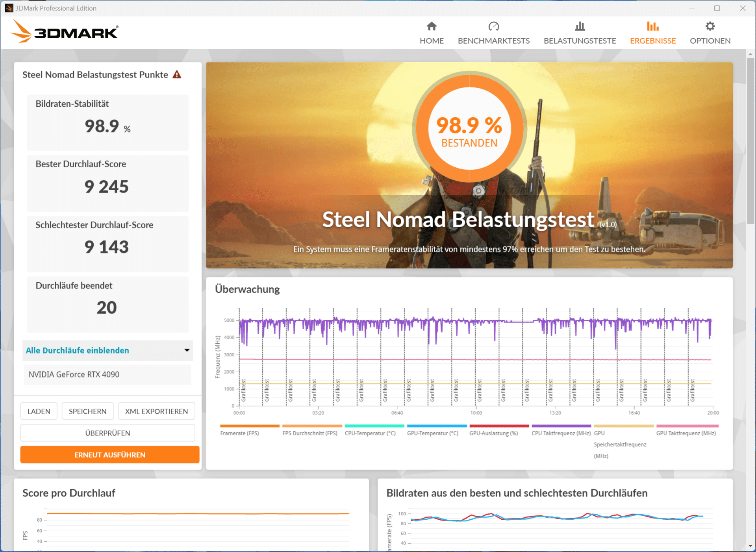Click the red warning triangle icon
The height and width of the screenshot is (552, 756).
pos(177,74)
